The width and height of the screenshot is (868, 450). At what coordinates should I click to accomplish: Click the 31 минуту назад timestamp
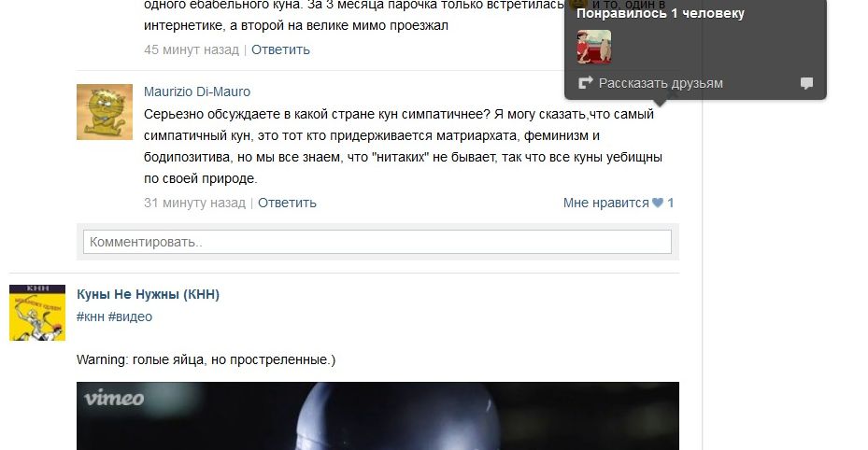tap(195, 203)
